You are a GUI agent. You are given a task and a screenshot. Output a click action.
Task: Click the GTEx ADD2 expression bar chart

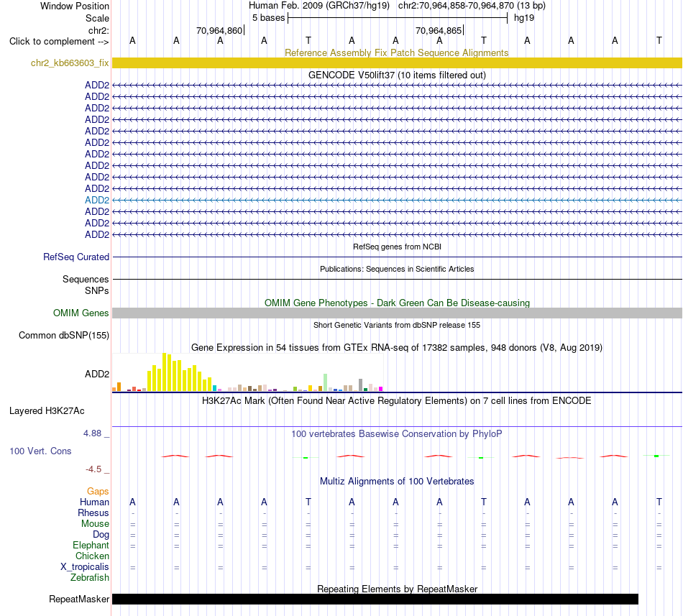(247, 372)
